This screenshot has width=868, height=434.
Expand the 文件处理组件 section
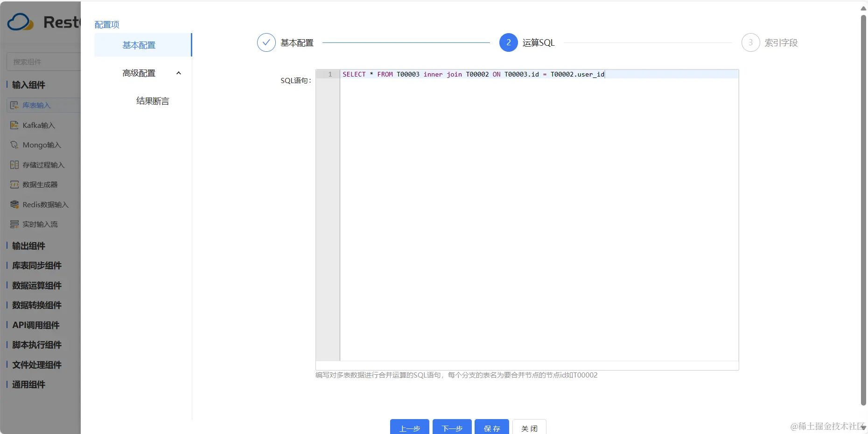(x=36, y=365)
